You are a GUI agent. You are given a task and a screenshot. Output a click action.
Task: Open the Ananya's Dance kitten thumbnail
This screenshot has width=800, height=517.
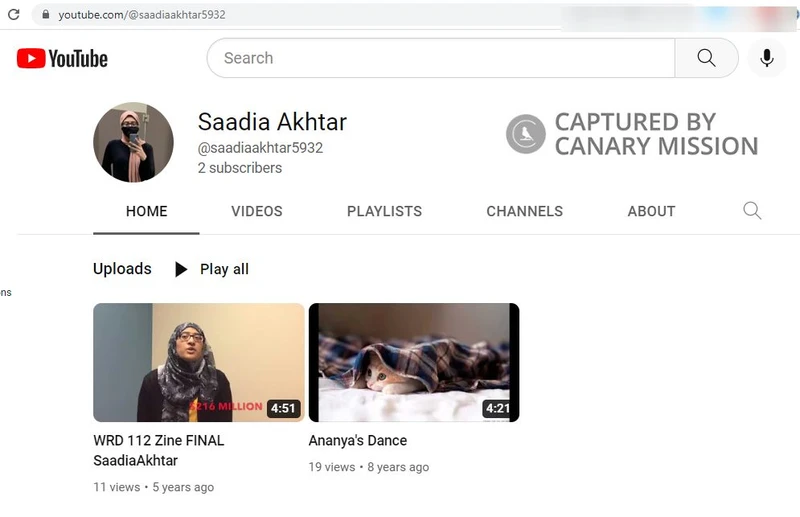coord(414,362)
